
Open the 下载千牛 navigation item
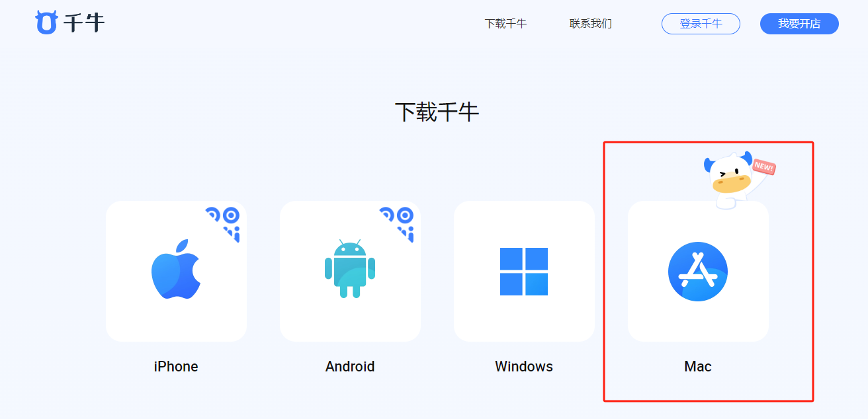(505, 24)
